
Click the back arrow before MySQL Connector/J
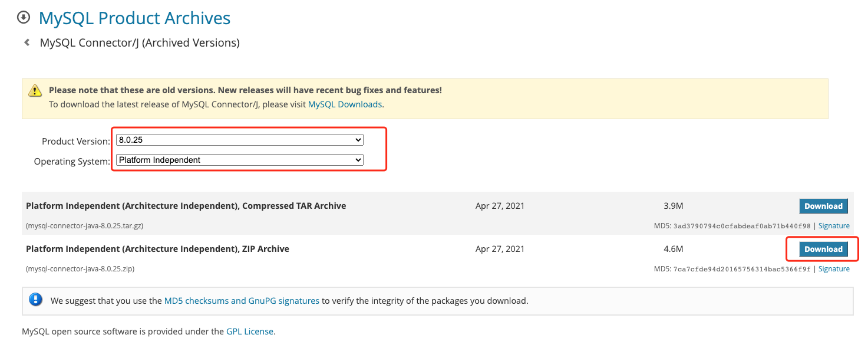(27, 42)
